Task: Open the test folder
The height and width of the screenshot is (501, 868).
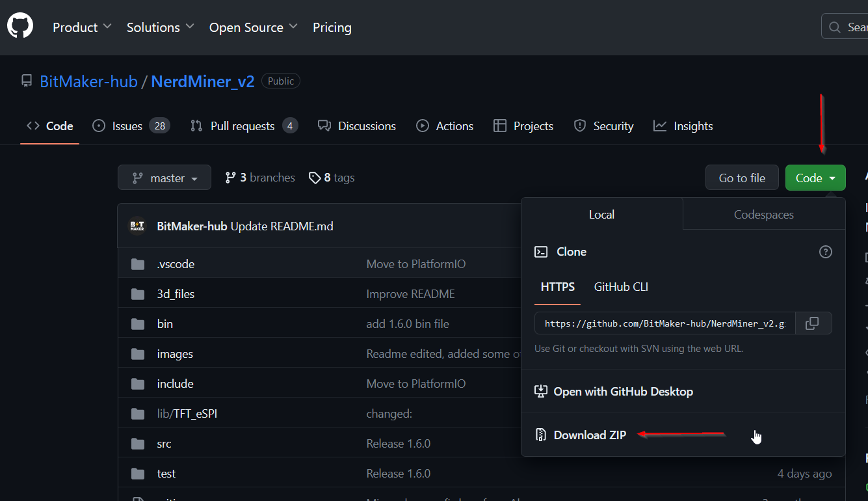Action: point(166,474)
